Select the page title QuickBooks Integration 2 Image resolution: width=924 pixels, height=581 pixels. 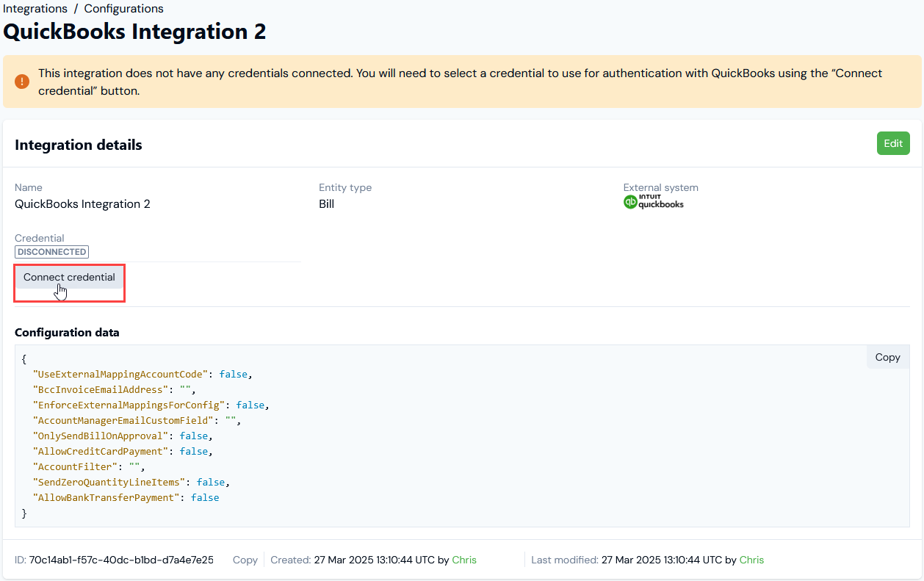(135, 32)
